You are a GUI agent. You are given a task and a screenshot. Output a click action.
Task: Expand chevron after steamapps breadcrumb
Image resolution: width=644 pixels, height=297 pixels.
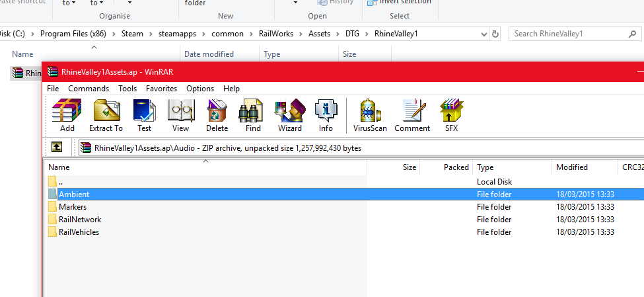(x=203, y=34)
